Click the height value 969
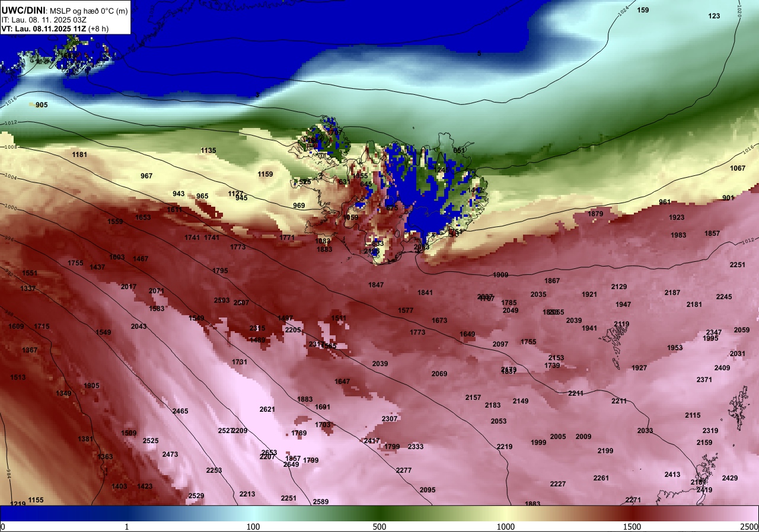Viewport: 759px width, 532px height. 299,206
